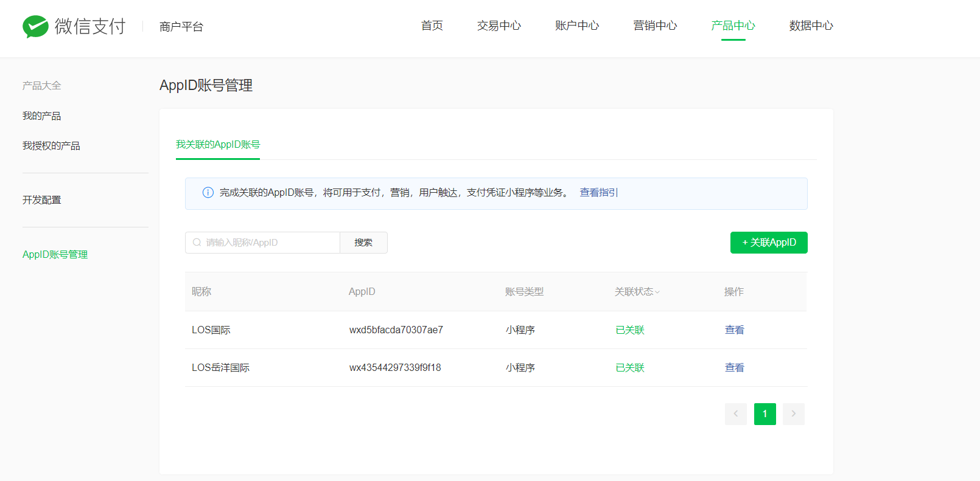Click 小程序 type in LOS岳洋国际 row
Viewport: 980px width, 481px height.
click(520, 368)
